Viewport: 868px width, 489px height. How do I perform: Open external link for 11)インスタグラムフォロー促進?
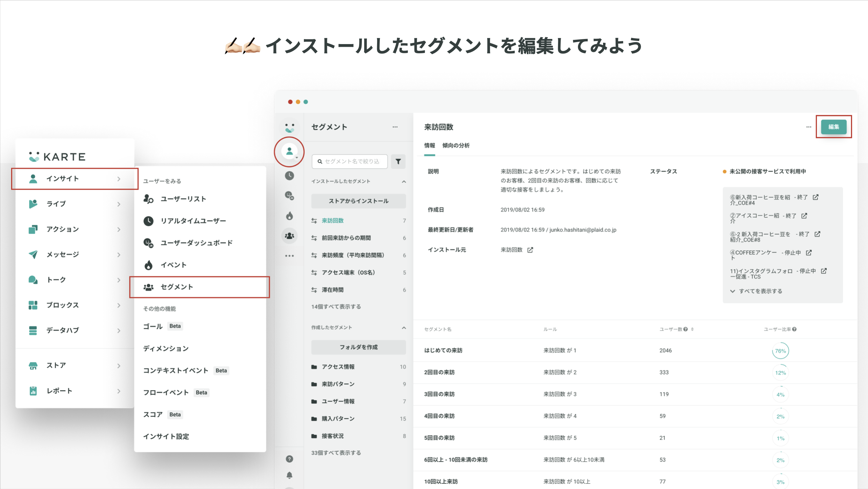pyautogui.click(x=824, y=271)
